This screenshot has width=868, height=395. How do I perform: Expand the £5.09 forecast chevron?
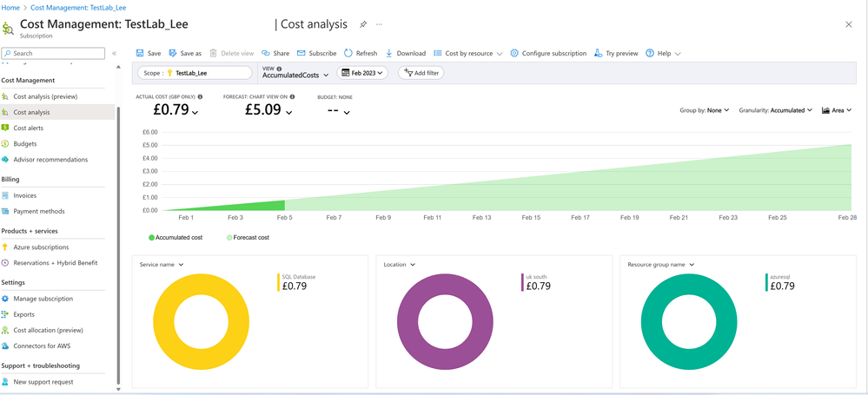point(289,112)
